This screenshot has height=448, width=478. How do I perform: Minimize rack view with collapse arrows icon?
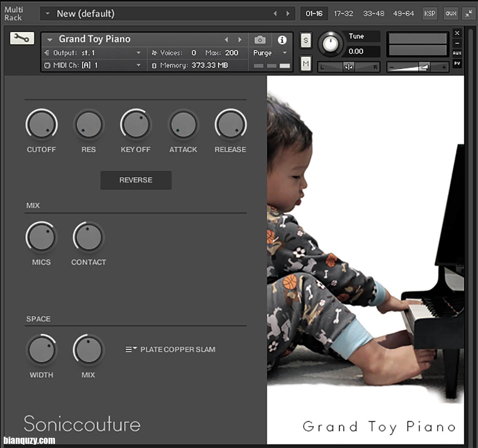[468, 13]
